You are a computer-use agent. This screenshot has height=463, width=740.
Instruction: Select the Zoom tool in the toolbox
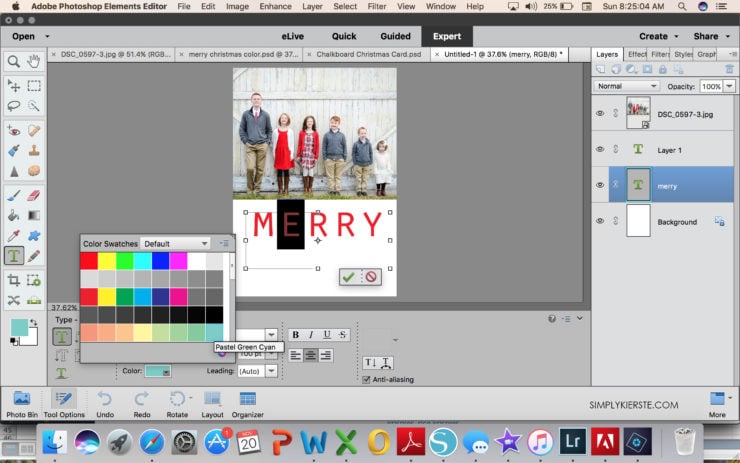click(14, 62)
